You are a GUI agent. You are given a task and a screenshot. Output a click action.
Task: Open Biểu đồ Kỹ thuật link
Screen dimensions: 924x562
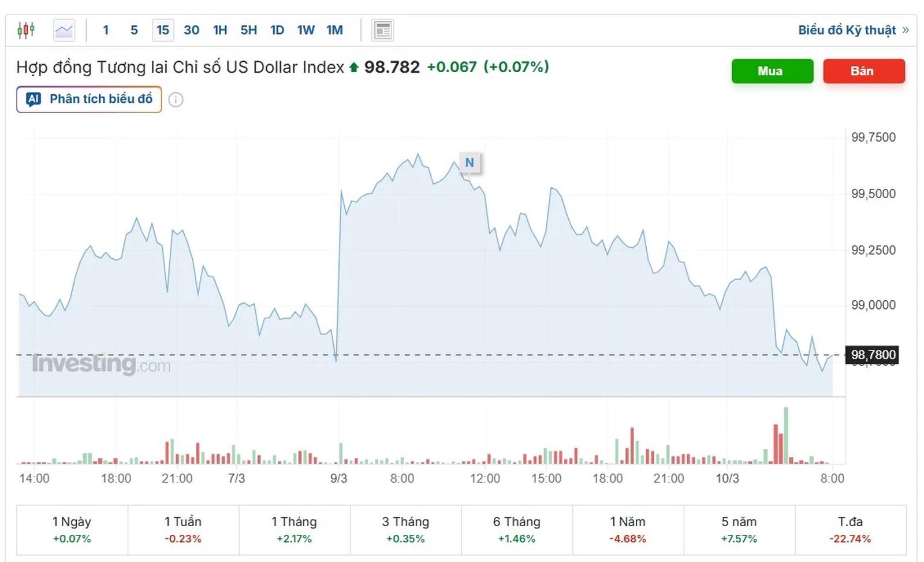coord(852,30)
